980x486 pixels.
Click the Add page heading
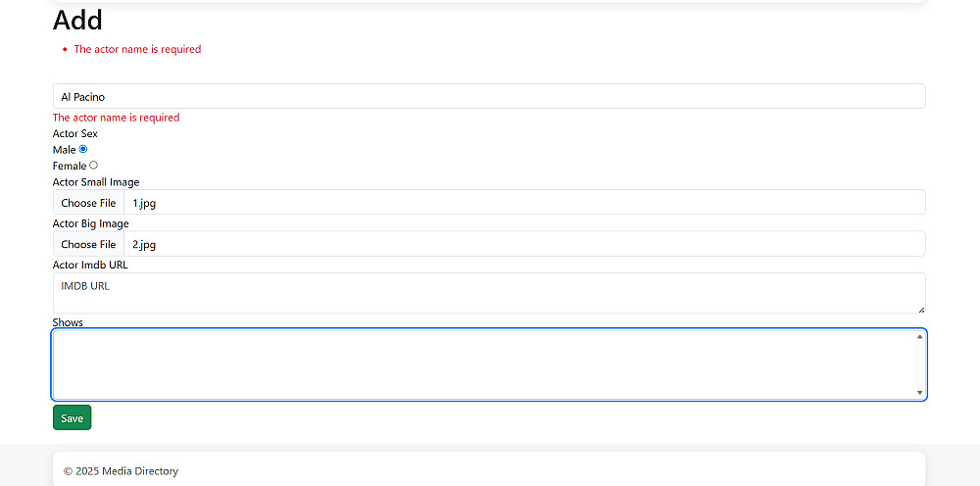click(x=77, y=20)
